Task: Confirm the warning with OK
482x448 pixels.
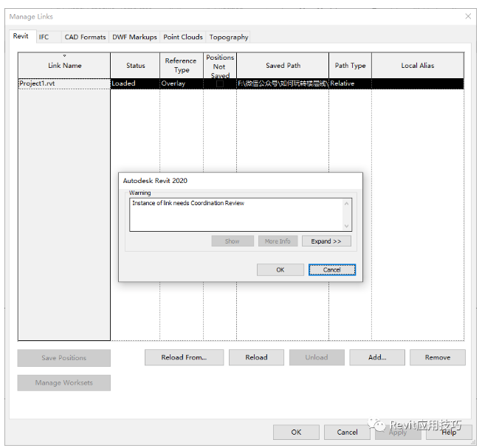Action: [x=280, y=270]
